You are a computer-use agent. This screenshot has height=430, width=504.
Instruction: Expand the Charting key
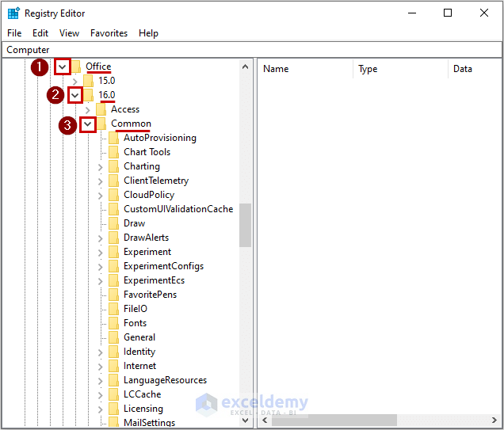coord(101,167)
